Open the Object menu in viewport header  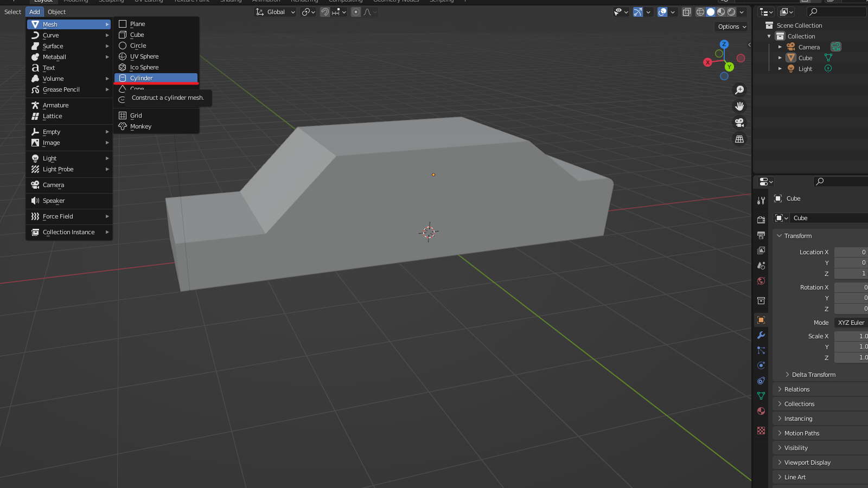tap(56, 12)
